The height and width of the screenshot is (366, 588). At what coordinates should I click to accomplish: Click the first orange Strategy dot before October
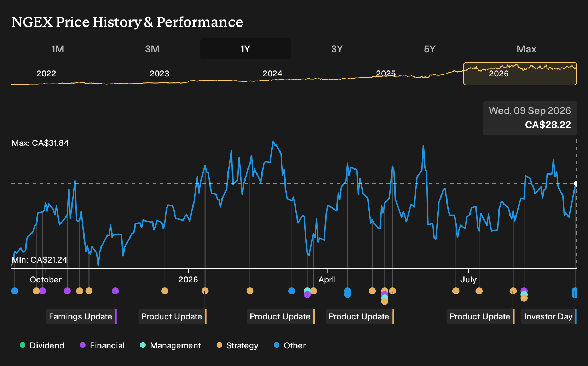[x=36, y=291]
